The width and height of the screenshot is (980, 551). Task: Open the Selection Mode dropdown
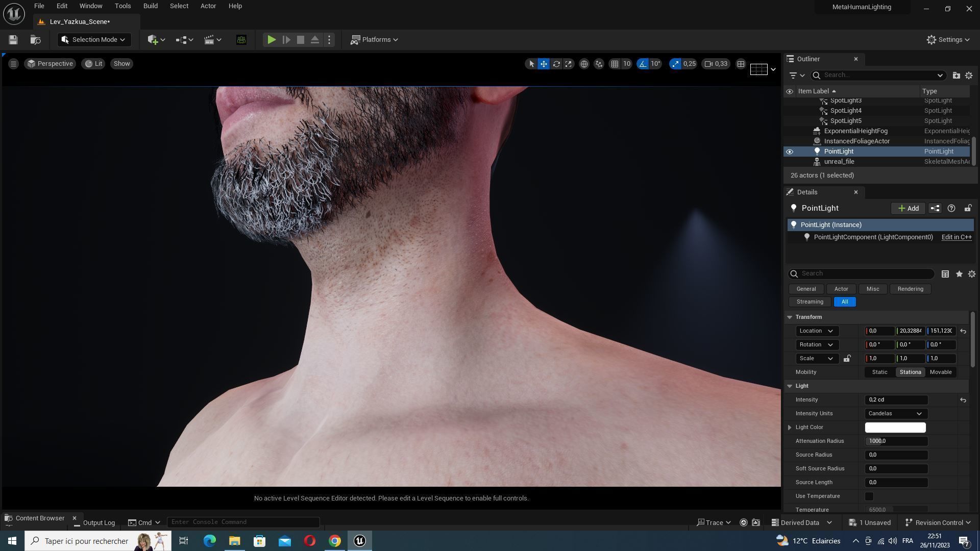pos(94,40)
